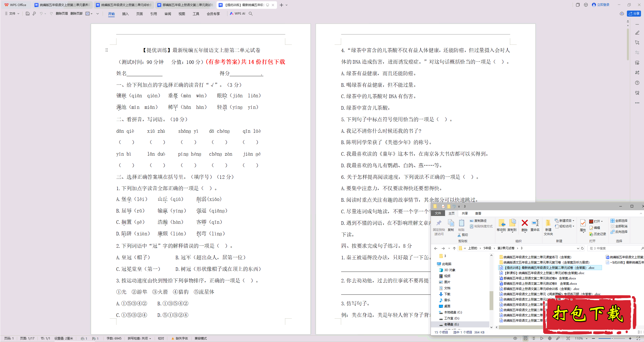Click the 分享 share button
The image size is (644, 342).
tap(634, 14)
